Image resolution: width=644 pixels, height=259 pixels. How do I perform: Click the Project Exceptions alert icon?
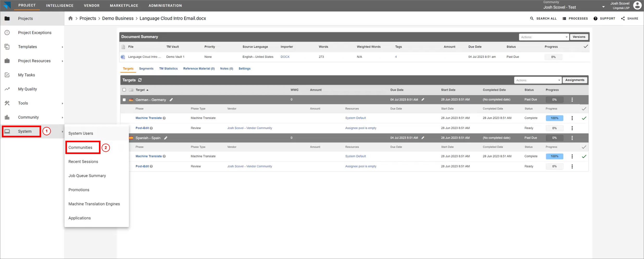(7, 33)
